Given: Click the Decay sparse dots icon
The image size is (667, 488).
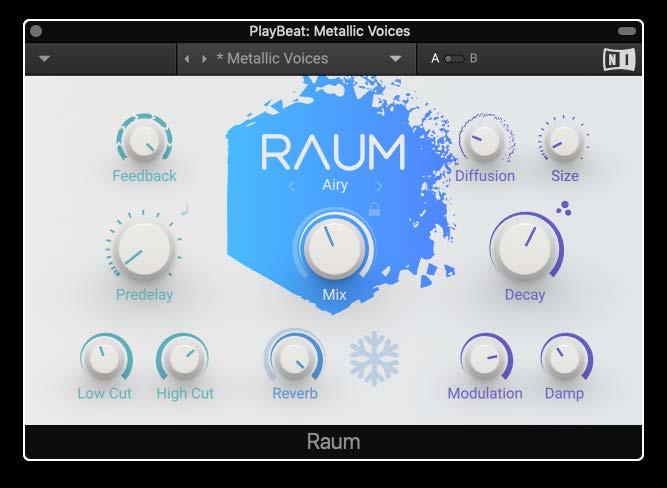Looking at the screenshot, I should pyautogui.click(x=564, y=208).
